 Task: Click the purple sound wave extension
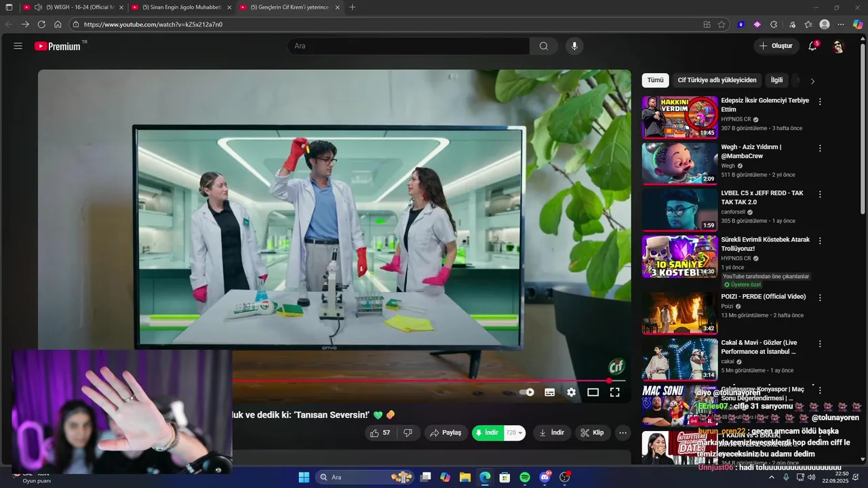(757, 24)
